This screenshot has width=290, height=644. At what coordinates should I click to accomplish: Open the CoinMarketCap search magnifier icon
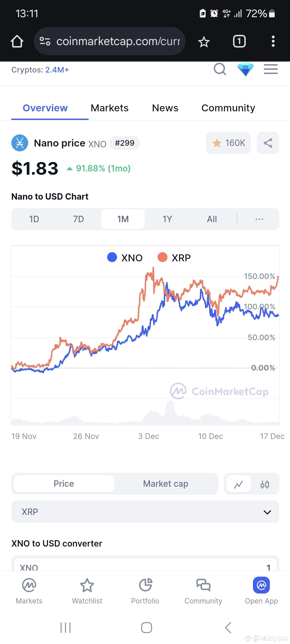click(x=220, y=69)
